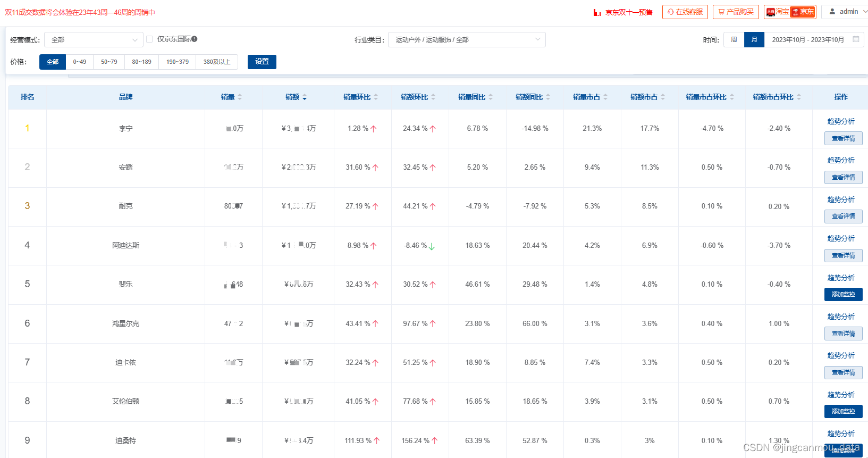Open 趋势分析 for 李宁
The height and width of the screenshot is (458, 868).
coord(841,121)
